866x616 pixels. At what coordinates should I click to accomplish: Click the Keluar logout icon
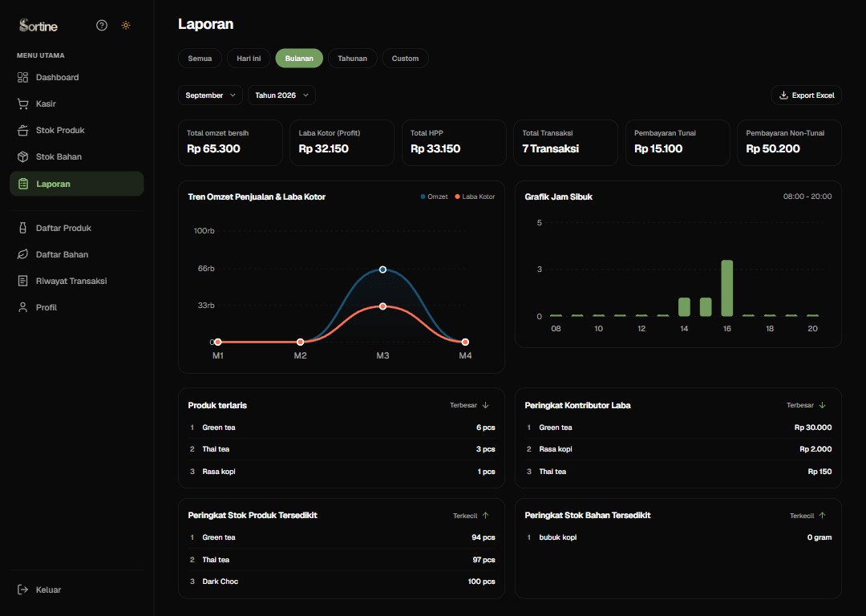click(22, 590)
